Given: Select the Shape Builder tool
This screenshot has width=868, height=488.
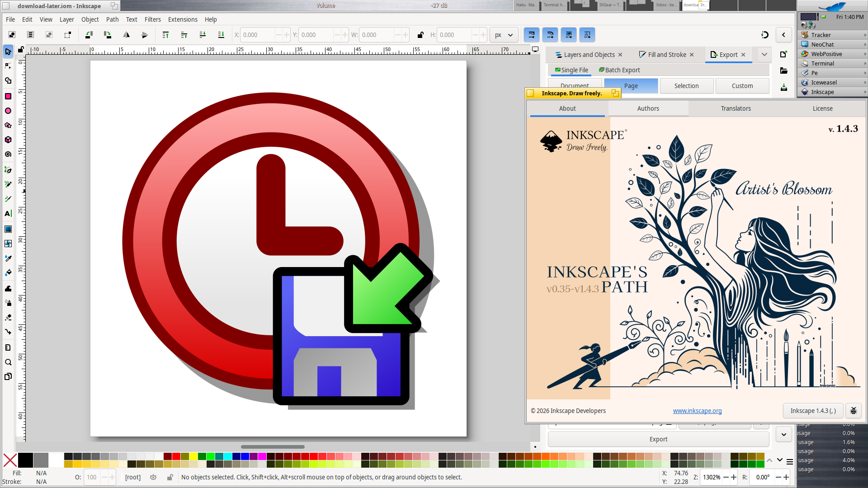Looking at the screenshot, I should pos(8,81).
